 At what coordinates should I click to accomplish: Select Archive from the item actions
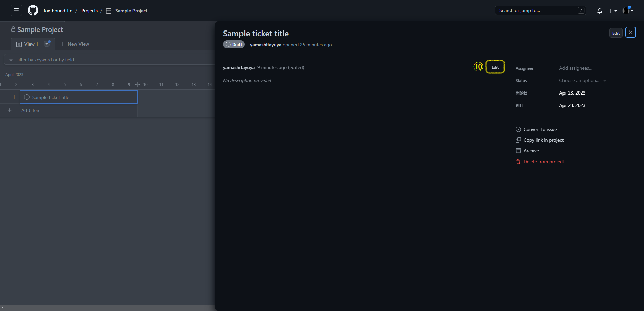[x=531, y=151]
